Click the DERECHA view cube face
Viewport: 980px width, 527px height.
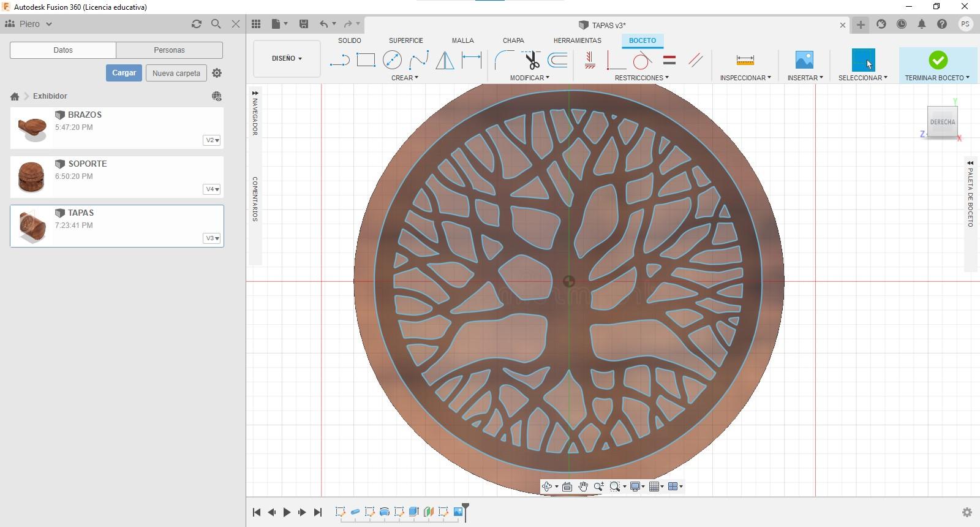point(942,122)
